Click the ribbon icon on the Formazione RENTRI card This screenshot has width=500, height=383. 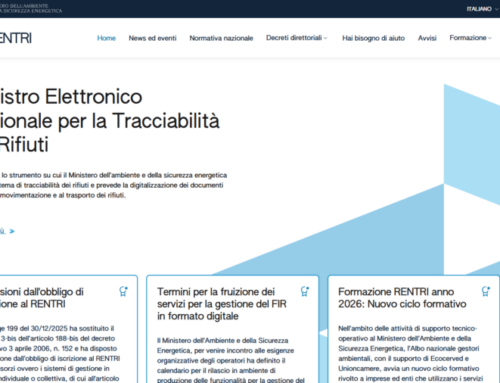(486, 291)
